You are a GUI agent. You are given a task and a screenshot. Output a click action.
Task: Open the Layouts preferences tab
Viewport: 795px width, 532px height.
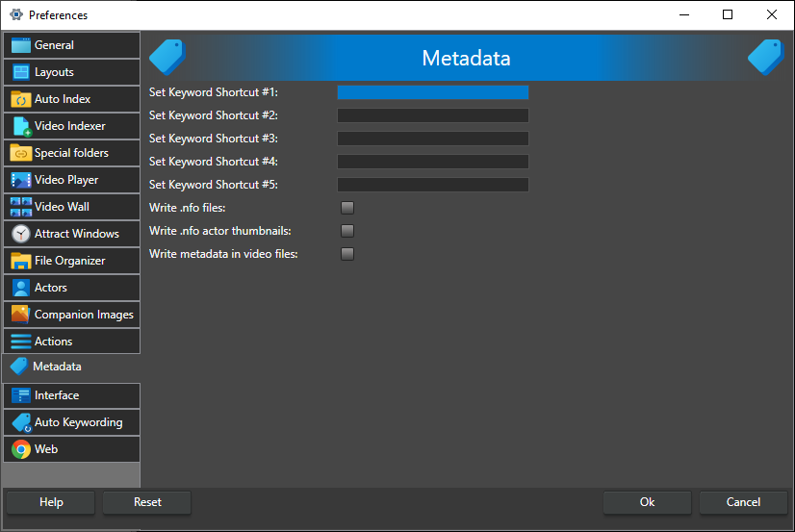pos(71,72)
